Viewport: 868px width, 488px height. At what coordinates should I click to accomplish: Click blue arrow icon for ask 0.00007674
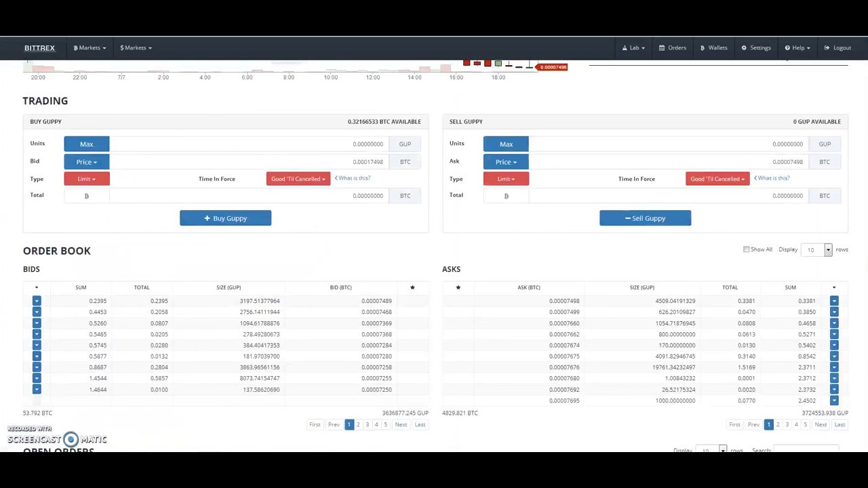coord(834,345)
